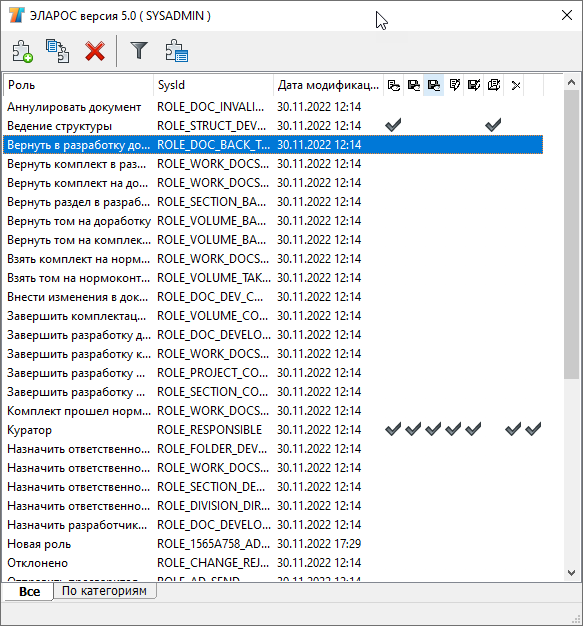583x626 pixels.
Task: Sort by the SysId column header
Action: (213, 85)
